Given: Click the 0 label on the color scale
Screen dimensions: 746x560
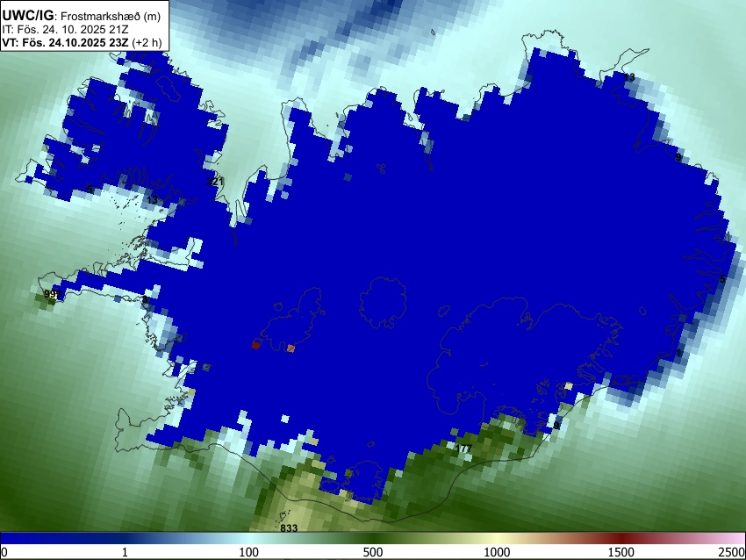Looking at the screenshot, I should pyautogui.click(x=4, y=552).
